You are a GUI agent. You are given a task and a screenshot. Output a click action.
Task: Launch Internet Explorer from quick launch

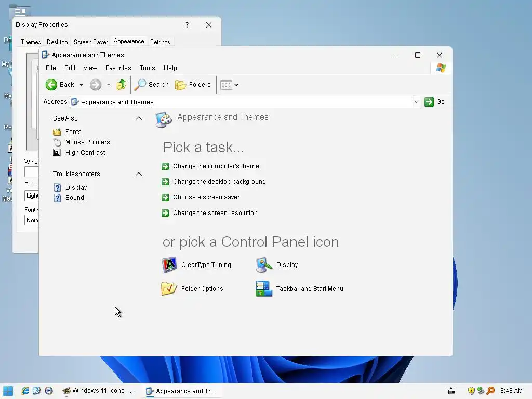[x=25, y=391]
